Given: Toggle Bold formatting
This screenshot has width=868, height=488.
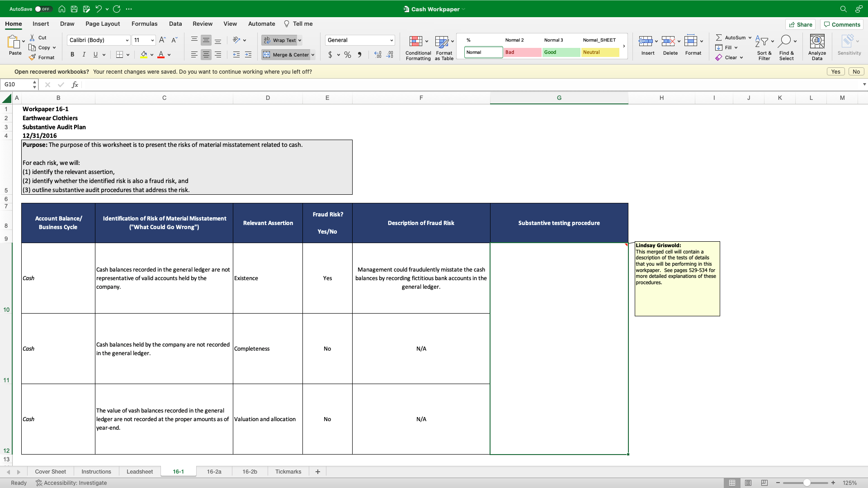Looking at the screenshot, I should click(72, 55).
